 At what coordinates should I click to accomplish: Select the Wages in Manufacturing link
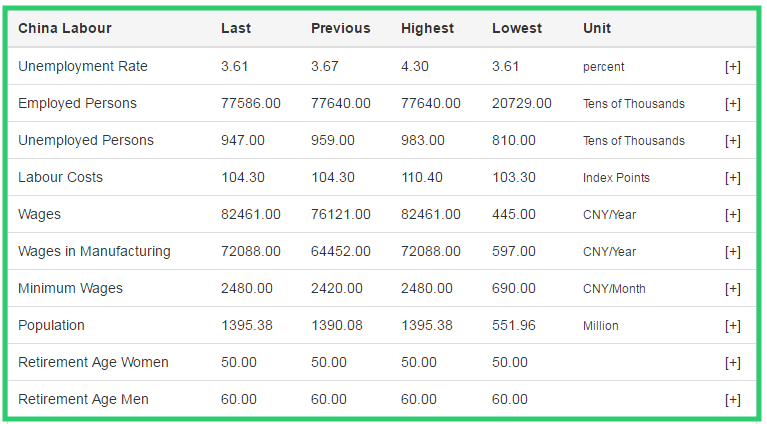(94, 251)
